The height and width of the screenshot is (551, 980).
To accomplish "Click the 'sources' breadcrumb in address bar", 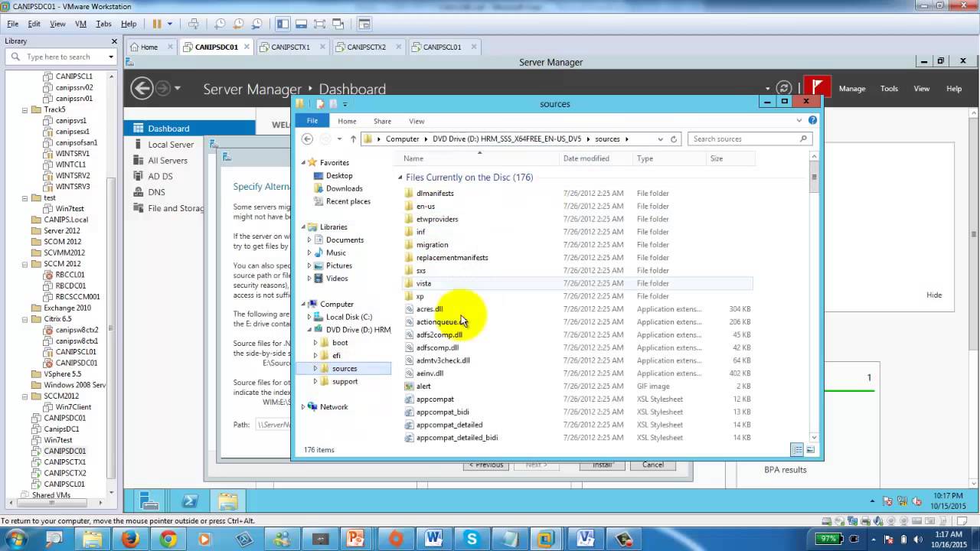I will tap(607, 139).
